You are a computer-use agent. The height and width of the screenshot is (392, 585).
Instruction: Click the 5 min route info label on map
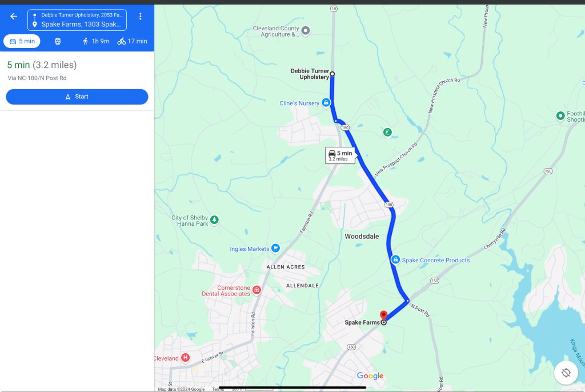(x=340, y=155)
